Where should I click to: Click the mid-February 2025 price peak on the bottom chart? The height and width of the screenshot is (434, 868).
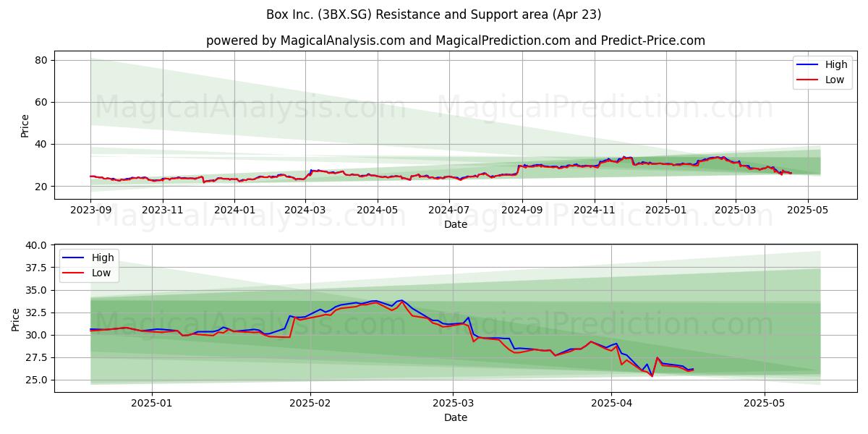pyautogui.click(x=401, y=300)
